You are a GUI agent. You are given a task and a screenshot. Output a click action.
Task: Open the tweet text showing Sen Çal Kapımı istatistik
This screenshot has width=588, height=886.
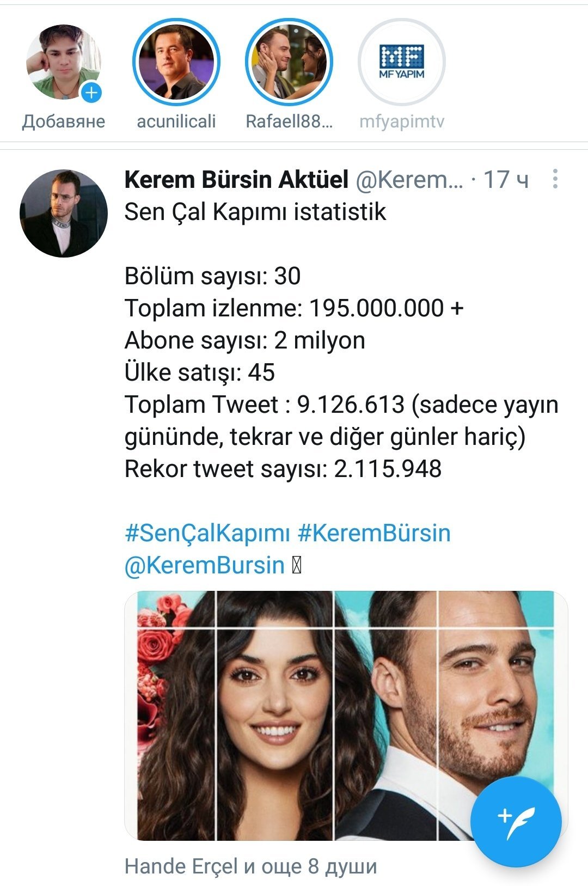pos(255,211)
